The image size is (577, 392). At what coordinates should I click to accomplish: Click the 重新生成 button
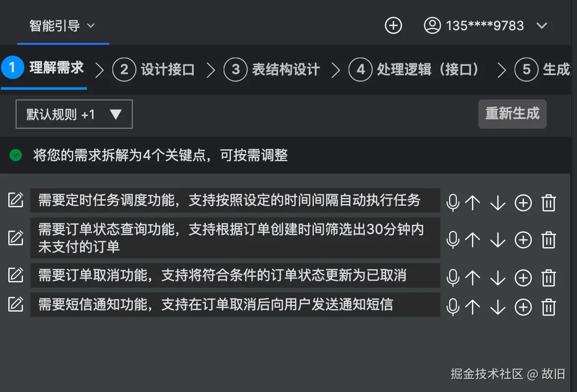512,114
